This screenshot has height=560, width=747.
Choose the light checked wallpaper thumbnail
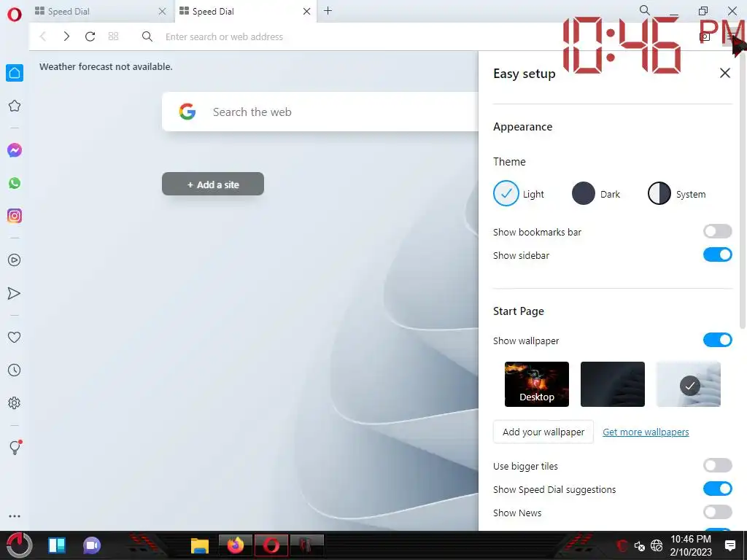(689, 384)
